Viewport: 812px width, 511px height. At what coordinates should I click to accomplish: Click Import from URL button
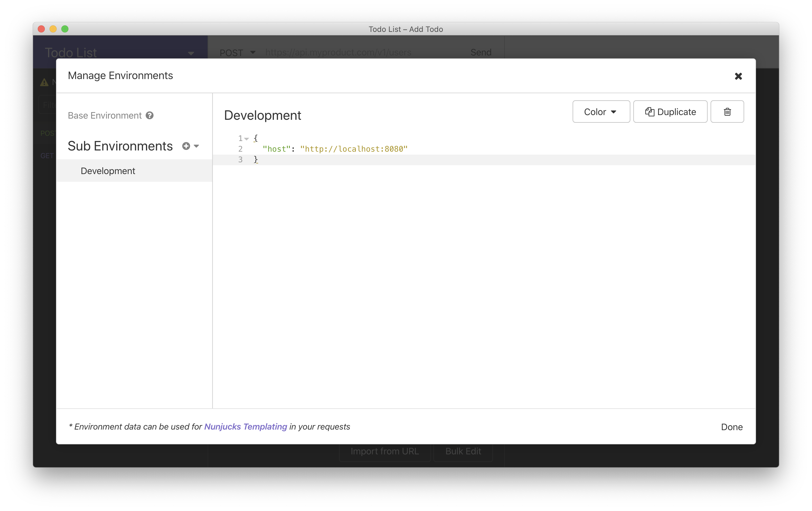point(385,451)
